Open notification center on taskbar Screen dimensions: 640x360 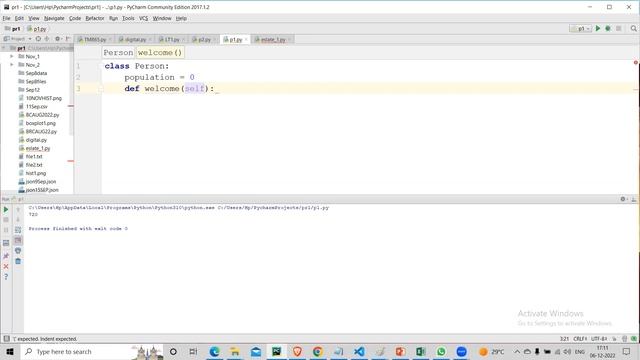pyautogui.click(x=627, y=351)
